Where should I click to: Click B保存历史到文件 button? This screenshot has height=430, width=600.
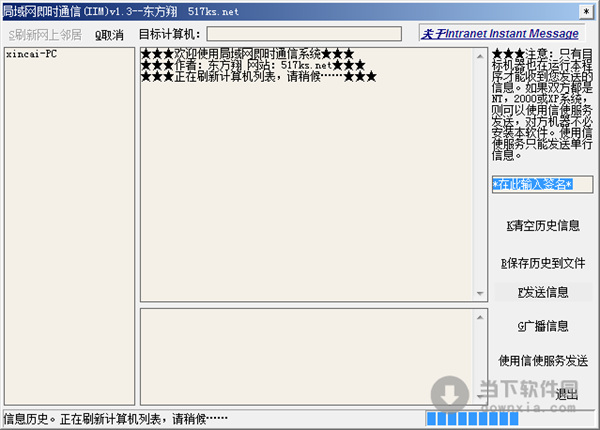(543, 263)
